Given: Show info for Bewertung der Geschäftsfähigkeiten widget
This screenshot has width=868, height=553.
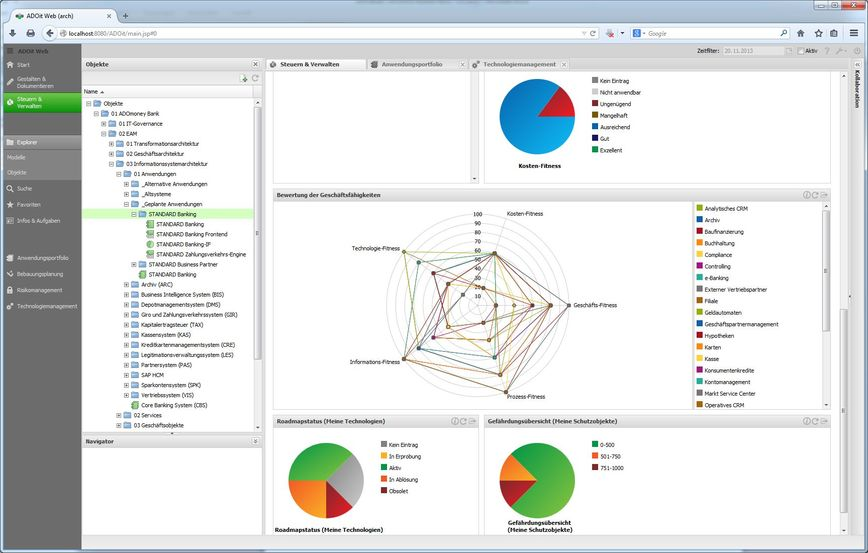Looking at the screenshot, I should click(x=807, y=195).
